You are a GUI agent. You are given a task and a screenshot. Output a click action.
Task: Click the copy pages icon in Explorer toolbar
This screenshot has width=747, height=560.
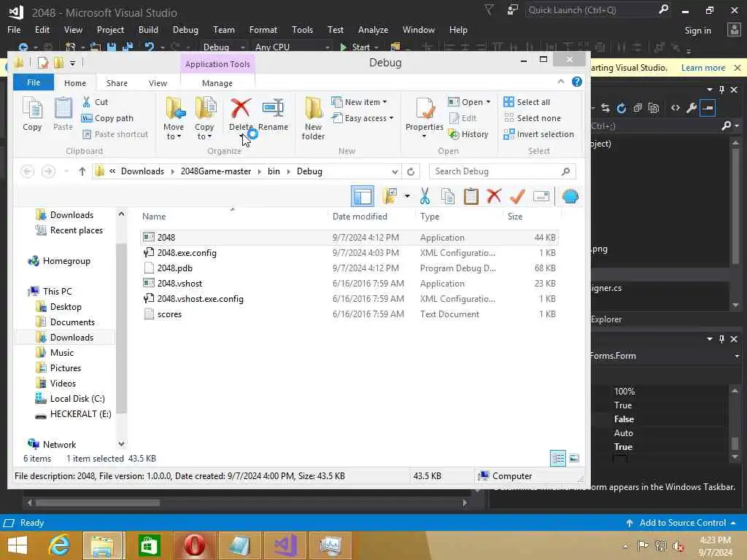[x=448, y=196]
